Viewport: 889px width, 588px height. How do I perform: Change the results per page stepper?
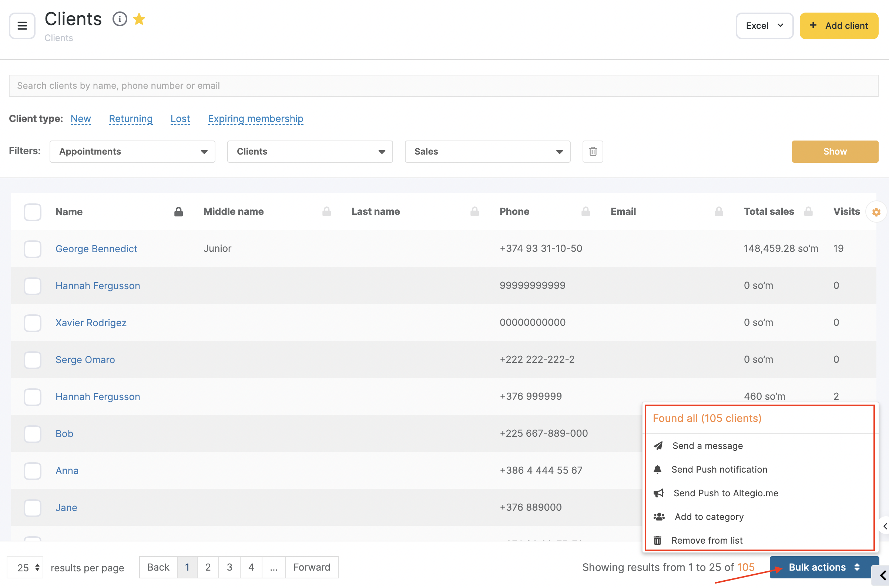point(25,568)
